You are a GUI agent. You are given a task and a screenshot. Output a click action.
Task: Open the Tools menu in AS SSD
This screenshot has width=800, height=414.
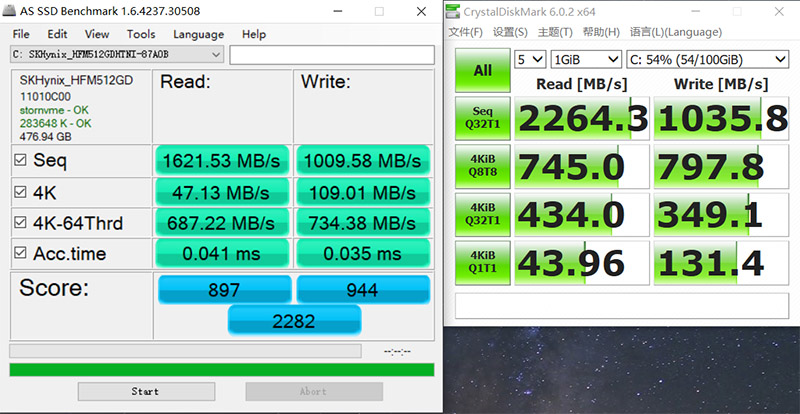click(x=141, y=34)
